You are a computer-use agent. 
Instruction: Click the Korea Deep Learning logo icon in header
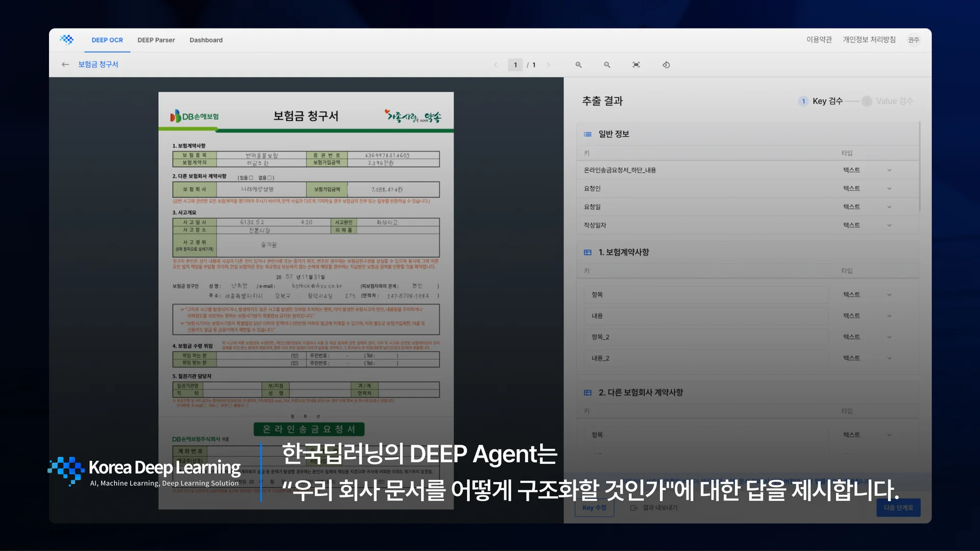point(66,40)
